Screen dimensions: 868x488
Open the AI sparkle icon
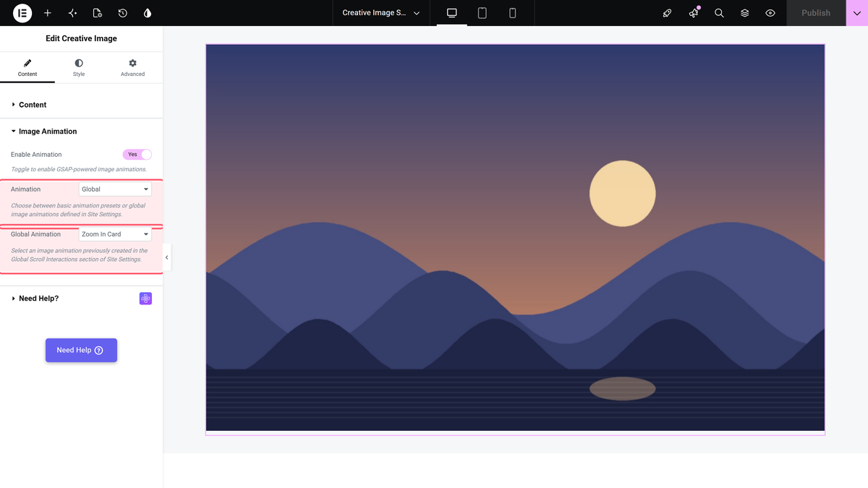[72, 13]
